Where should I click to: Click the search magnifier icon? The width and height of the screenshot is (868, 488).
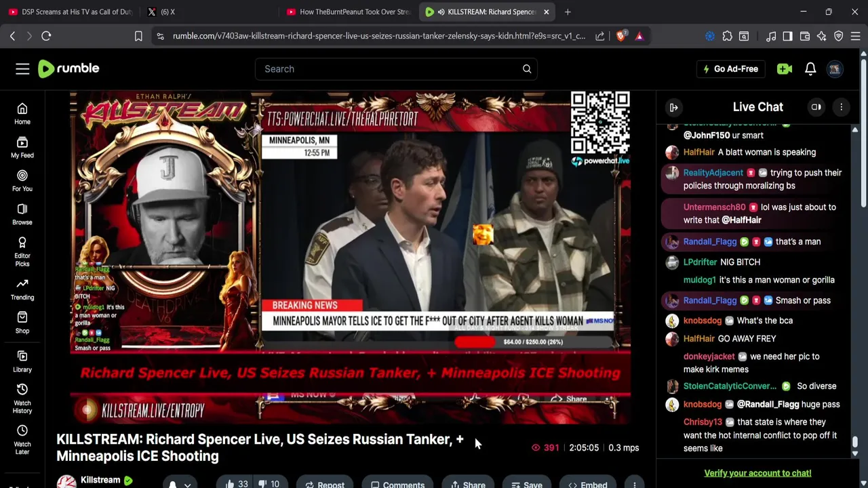pos(527,68)
